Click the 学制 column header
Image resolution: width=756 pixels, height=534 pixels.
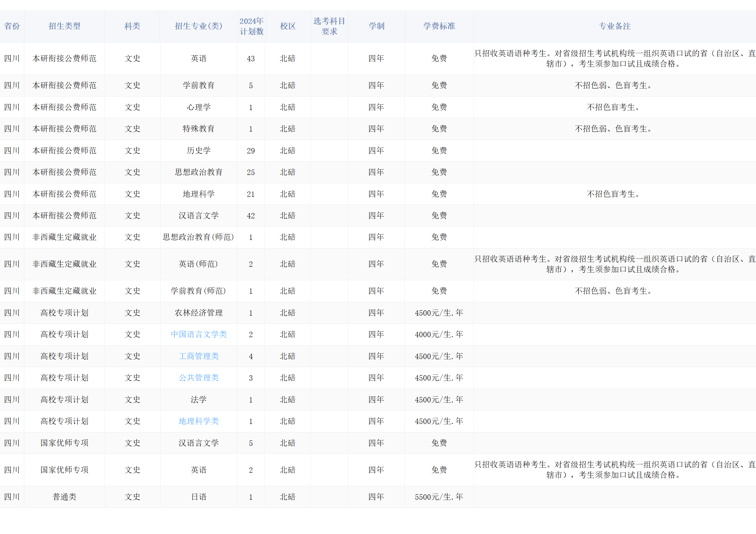(x=376, y=26)
